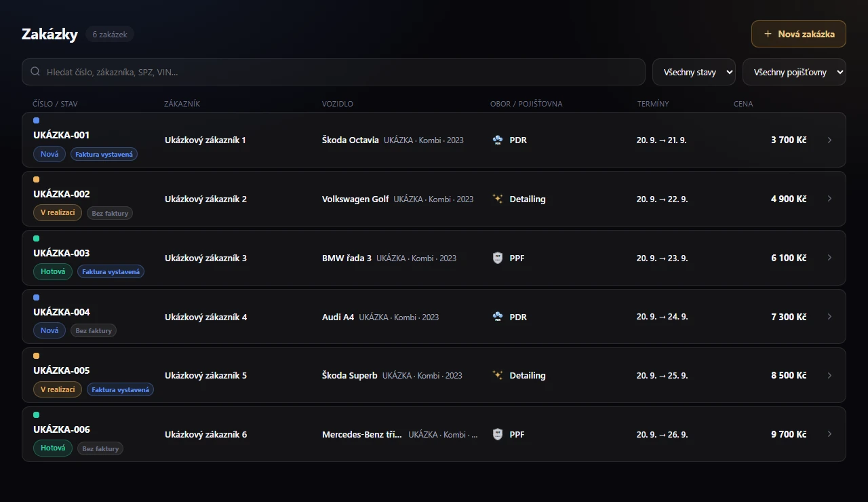
Task: Click the PPF shield icon for BMW řada 3
Action: (x=498, y=258)
